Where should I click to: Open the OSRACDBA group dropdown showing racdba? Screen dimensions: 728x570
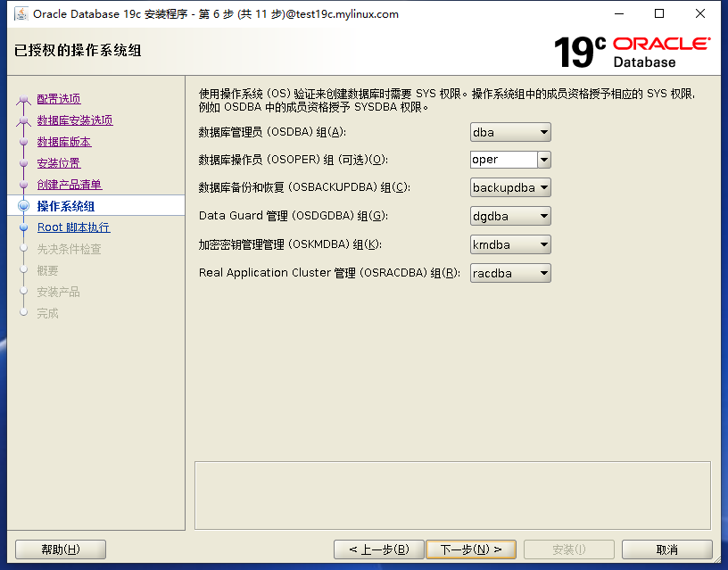point(510,273)
